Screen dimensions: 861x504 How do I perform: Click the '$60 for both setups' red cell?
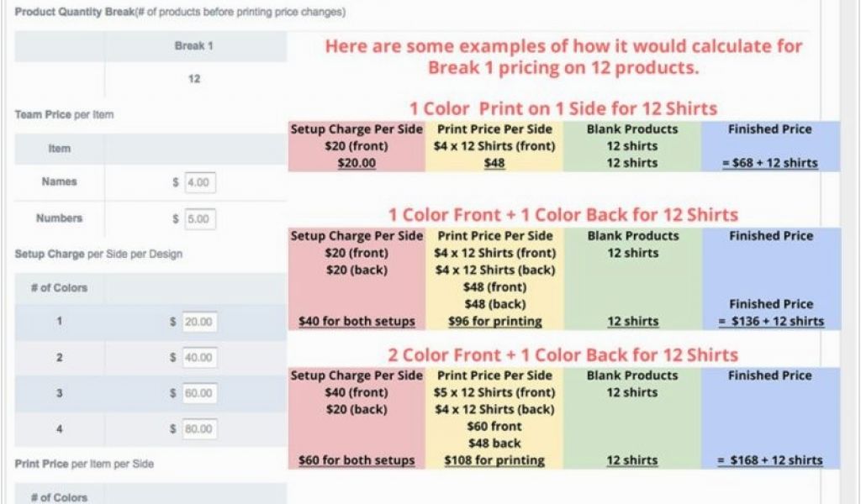pyautogui.click(x=357, y=460)
